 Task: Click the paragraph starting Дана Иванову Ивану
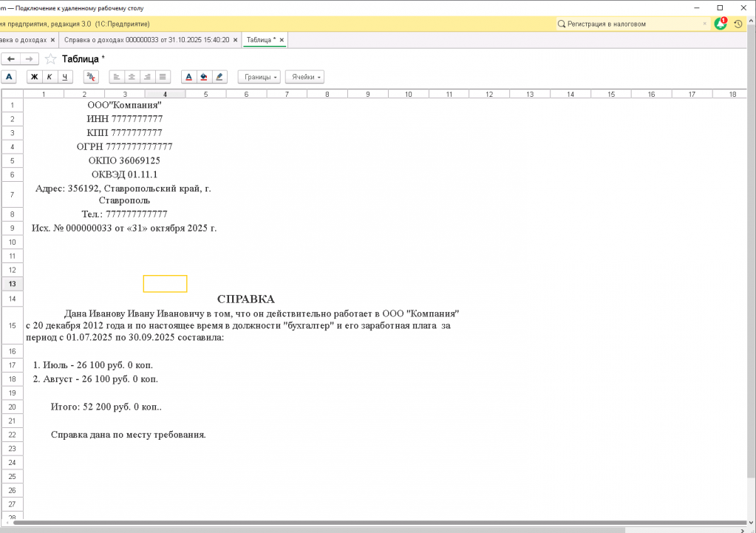242,325
